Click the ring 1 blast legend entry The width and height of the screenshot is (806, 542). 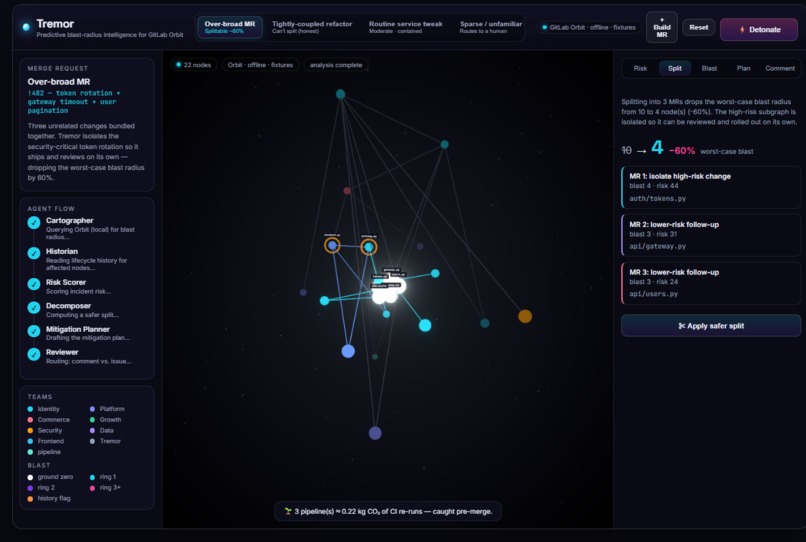tap(103, 477)
